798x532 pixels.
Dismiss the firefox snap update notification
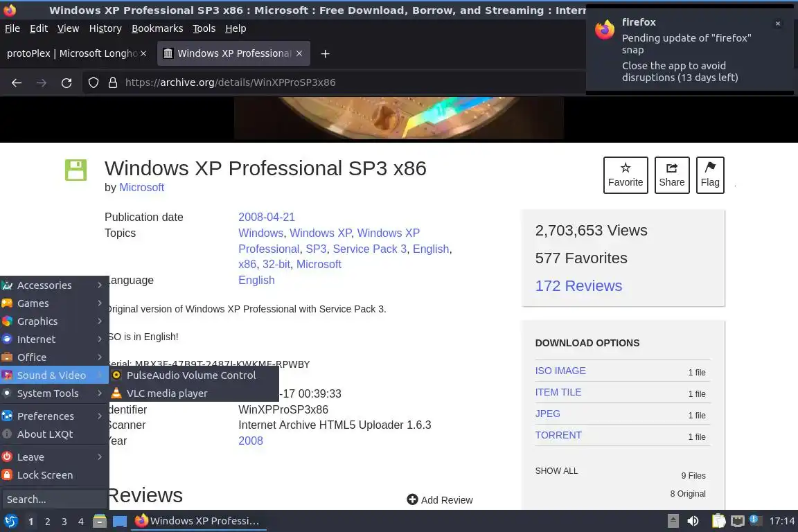778,24
